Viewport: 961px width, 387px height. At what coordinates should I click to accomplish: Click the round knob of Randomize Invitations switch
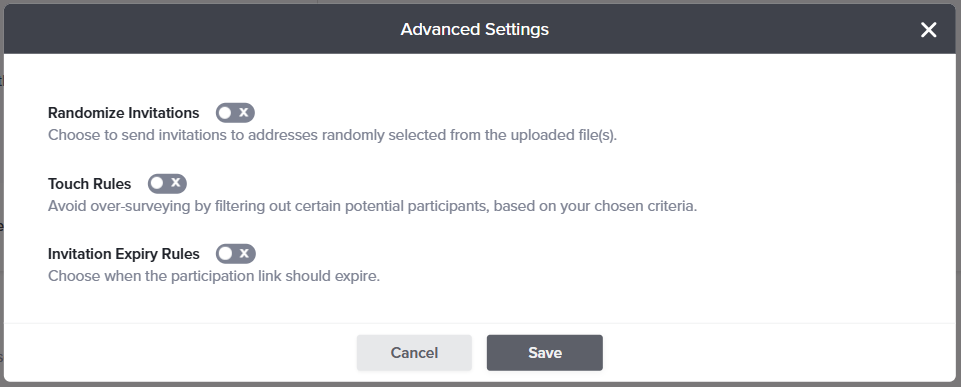click(226, 113)
